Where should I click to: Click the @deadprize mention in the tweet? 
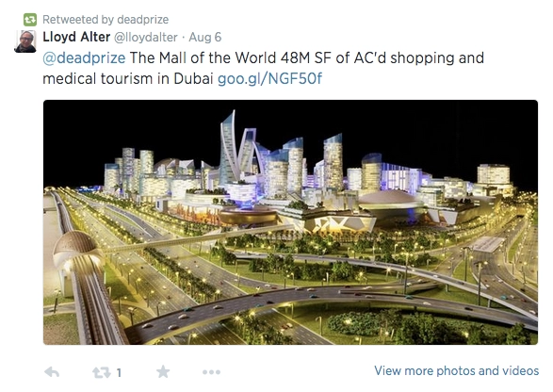pos(84,57)
